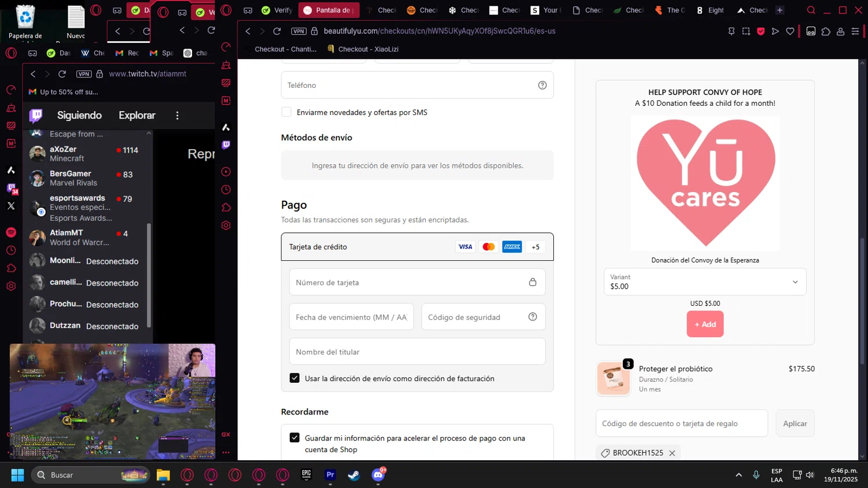The height and width of the screenshot is (488, 868).
Task: Switch to the Eight tab
Action: tap(710, 10)
